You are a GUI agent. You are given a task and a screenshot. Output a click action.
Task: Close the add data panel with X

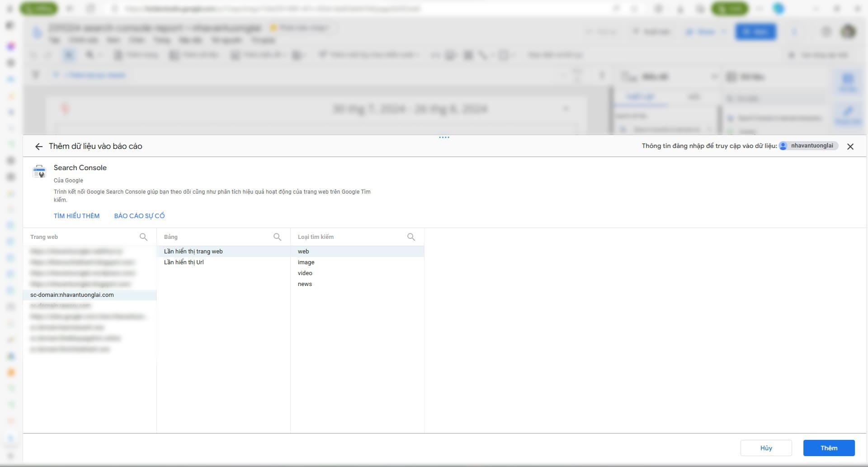(850, 147)
